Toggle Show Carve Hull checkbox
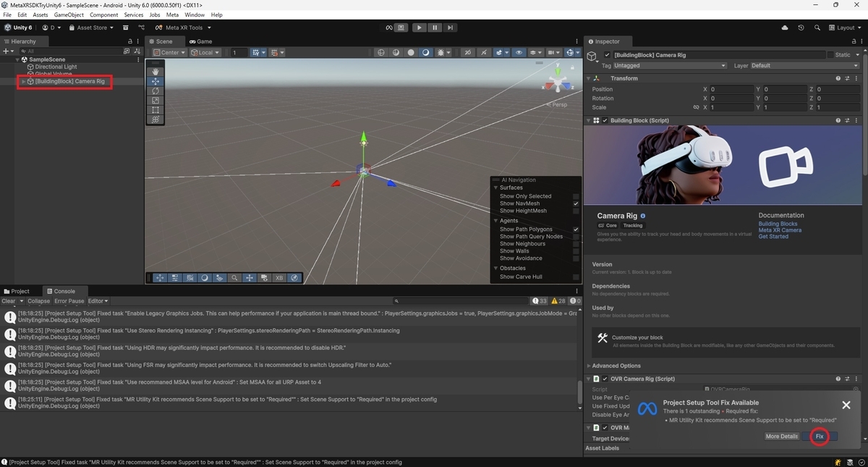Viewport: 868px width, 467px height. 576,277
